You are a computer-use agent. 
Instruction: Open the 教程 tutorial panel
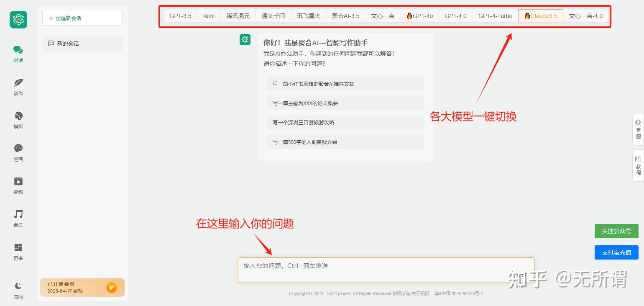[638, 165]
